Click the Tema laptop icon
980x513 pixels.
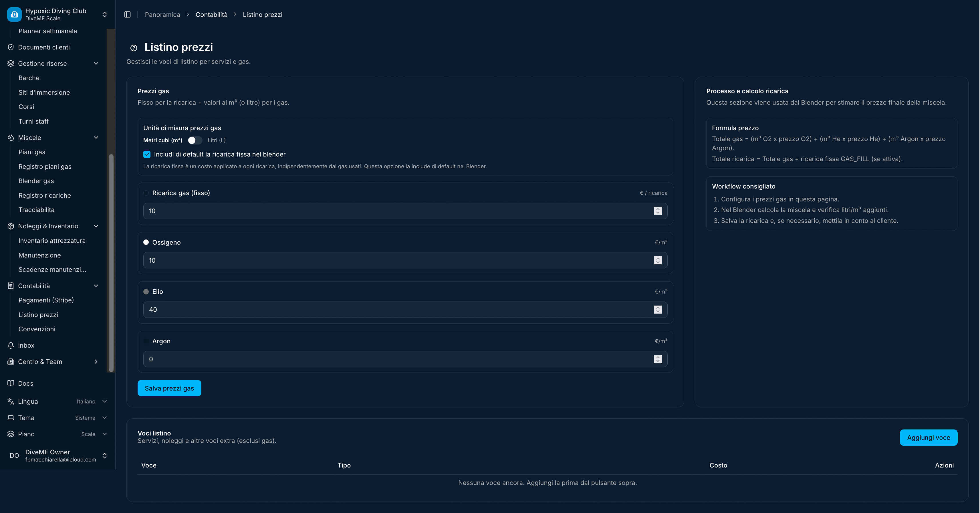(11, 417)
